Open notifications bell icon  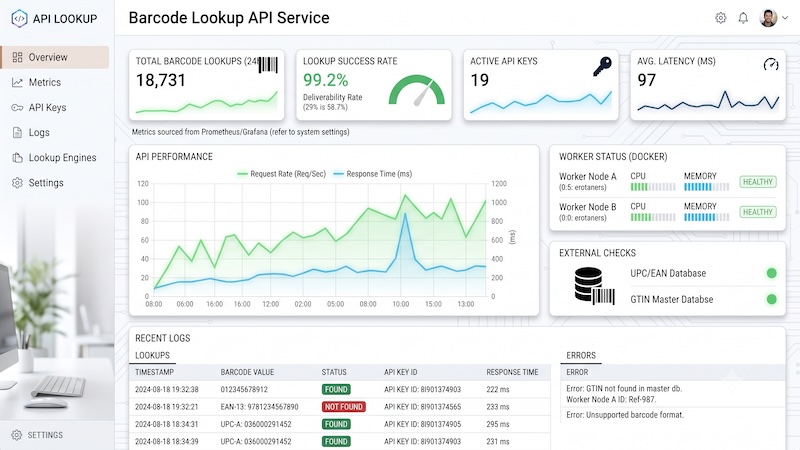743,18
